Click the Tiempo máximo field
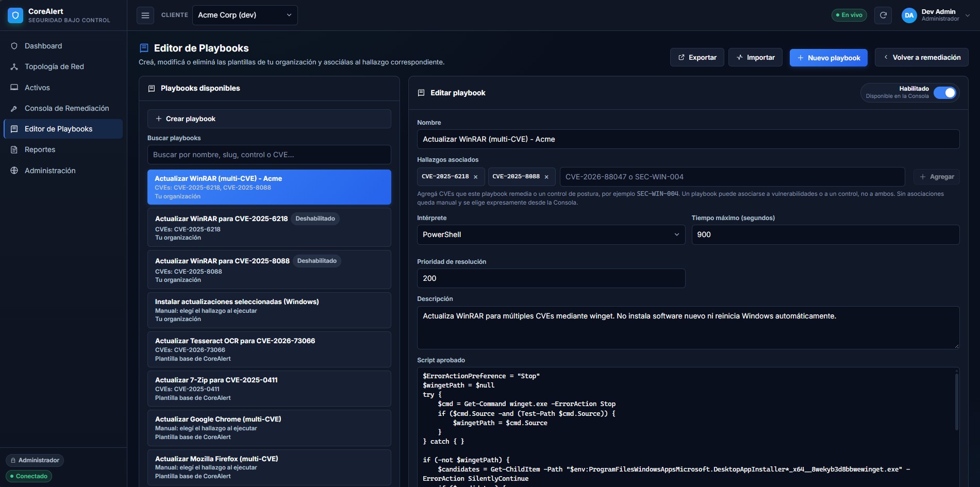 tap(825, 234)
